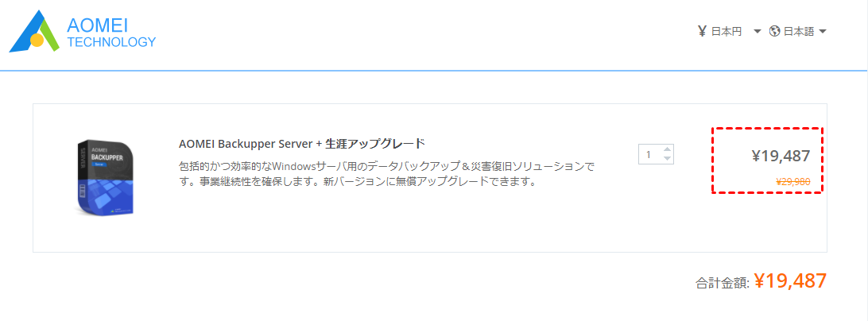The height and width of the screenshot is (321, 868).
Task: Open the 日本語 language dropdown
Action: 798,32
